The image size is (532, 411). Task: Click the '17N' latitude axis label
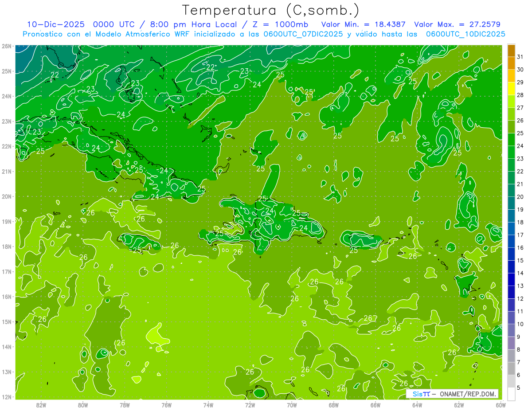click(x=6, y=271)
